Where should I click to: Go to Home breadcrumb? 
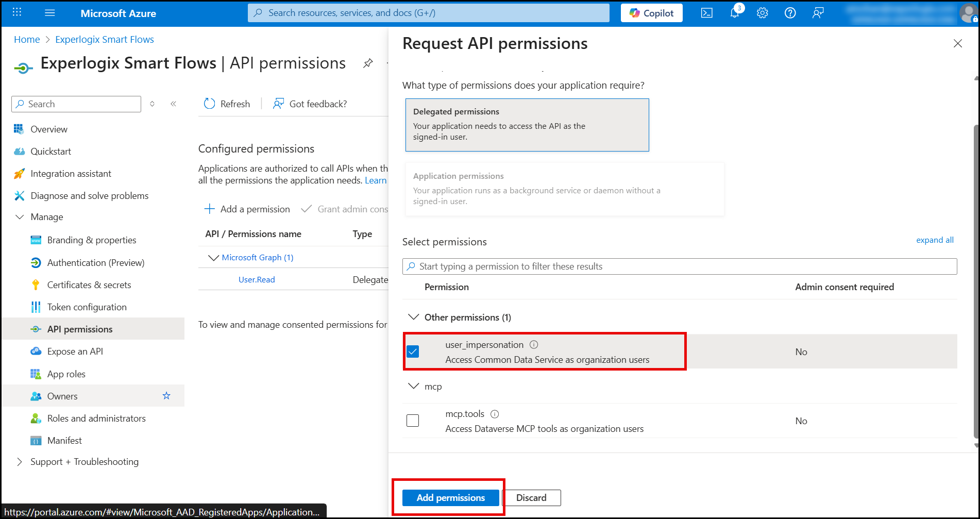tap(27, 40)
